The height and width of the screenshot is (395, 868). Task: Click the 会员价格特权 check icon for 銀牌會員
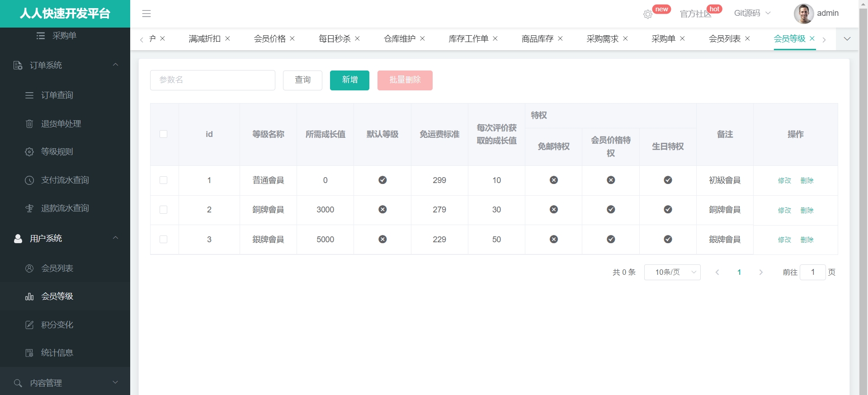pyautogui.click(x=611, y=240)
